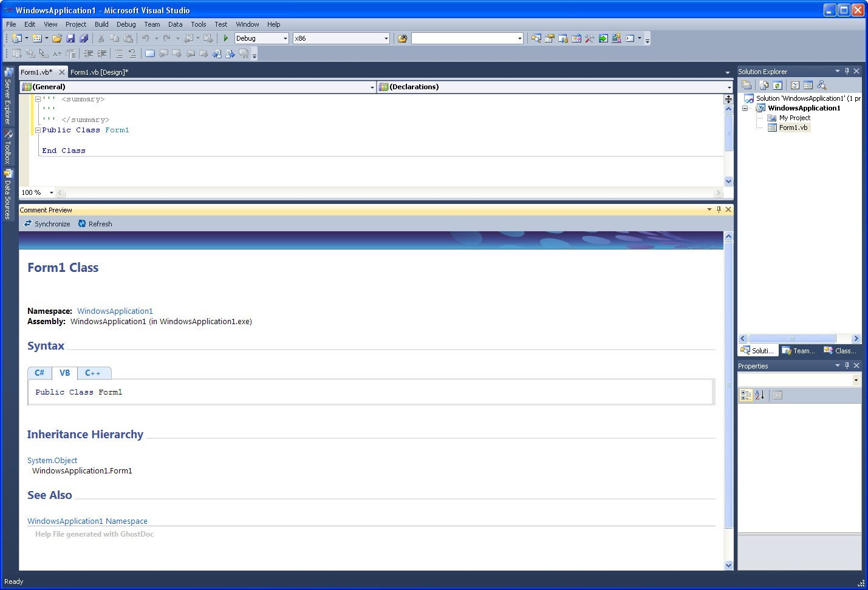Image resolution: width=868 pixels, height=590 pixels.
Task: Click the Start Page green arrow icon
Action: pos(603,38)
